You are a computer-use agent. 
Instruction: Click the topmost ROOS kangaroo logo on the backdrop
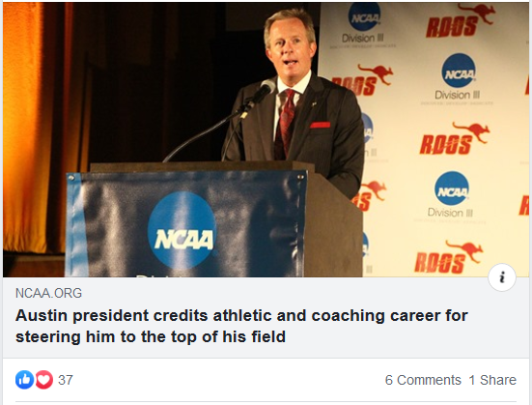[461, 20]
